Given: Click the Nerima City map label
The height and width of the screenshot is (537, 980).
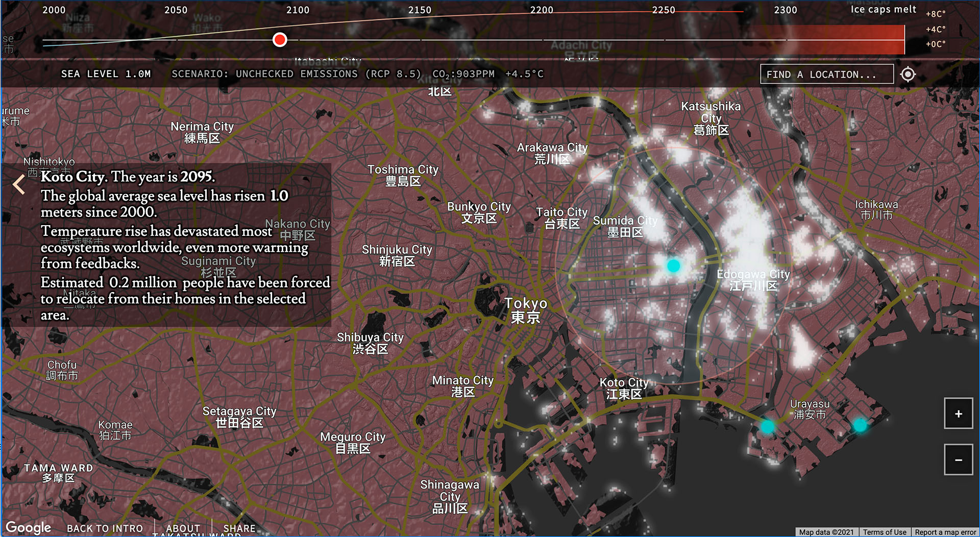Looking at the screenshot, I should tap(202, 132).
